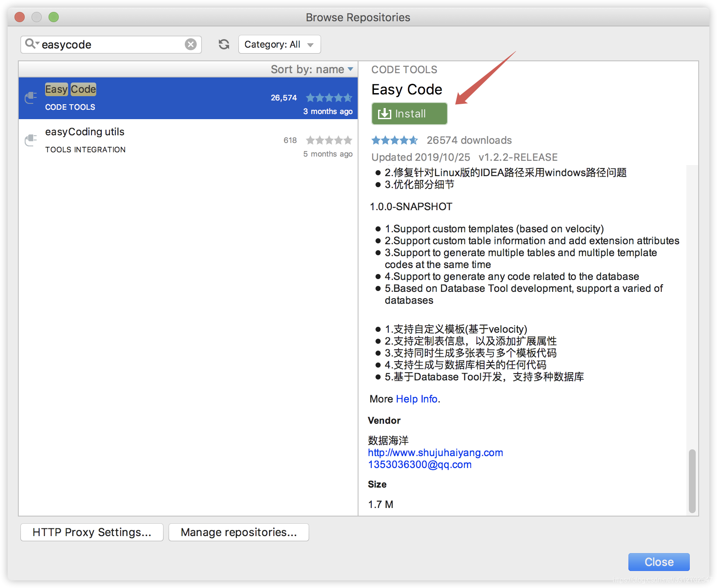This screenshot has width=717, height=588.
Task: Click the star rating of easyCoding utils
Action: [x=329, y=140]
